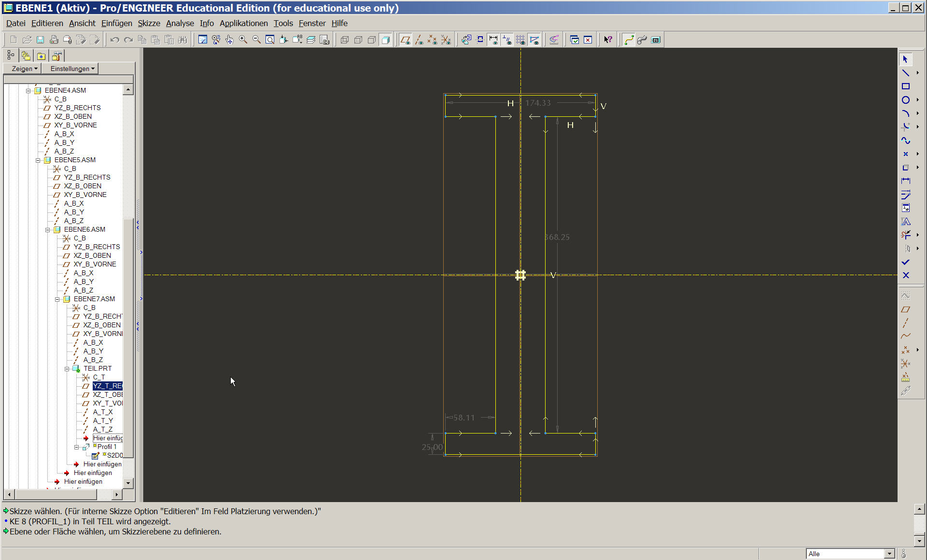Image resolution: width=927 pixels, height=560 pixels.
Task: Collapse the EBENE7.ASM tree node
Action: click(57, 299)
